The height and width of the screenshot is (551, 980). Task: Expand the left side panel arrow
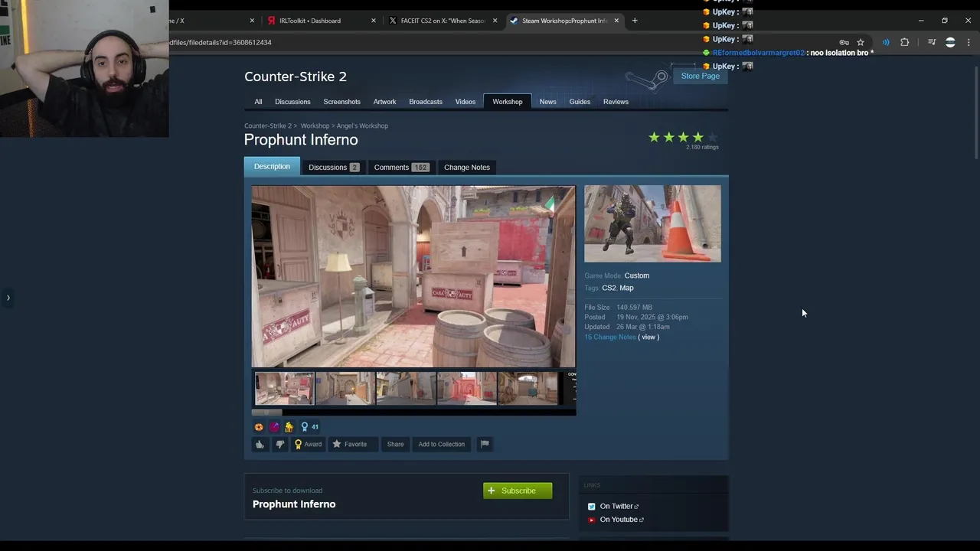pyautogui.click(x=8, y=298)
